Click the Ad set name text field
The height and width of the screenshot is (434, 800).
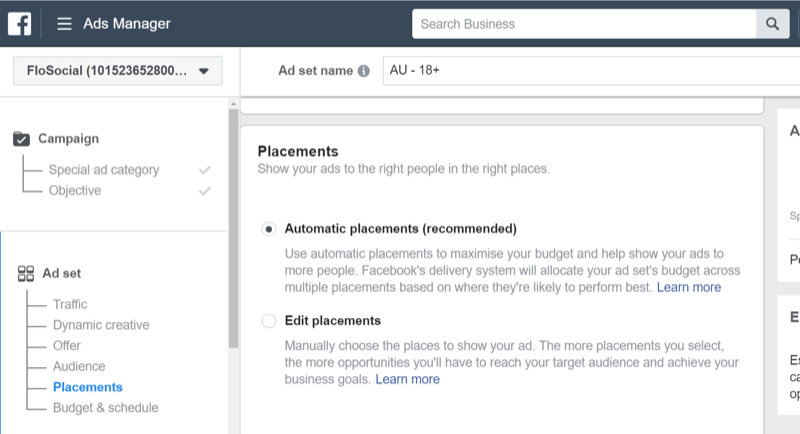pyautogui.click(x=590, y=72)
